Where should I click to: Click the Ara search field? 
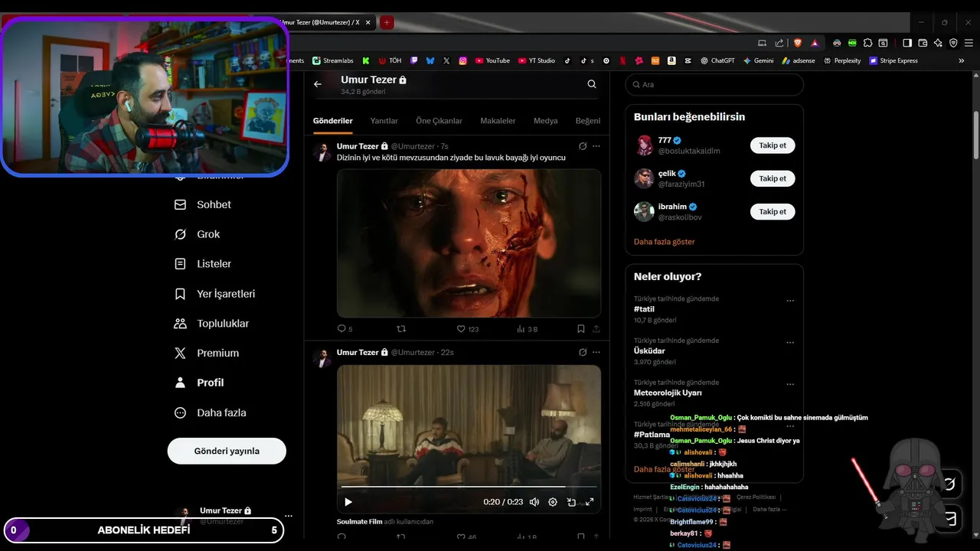point(714,84)
